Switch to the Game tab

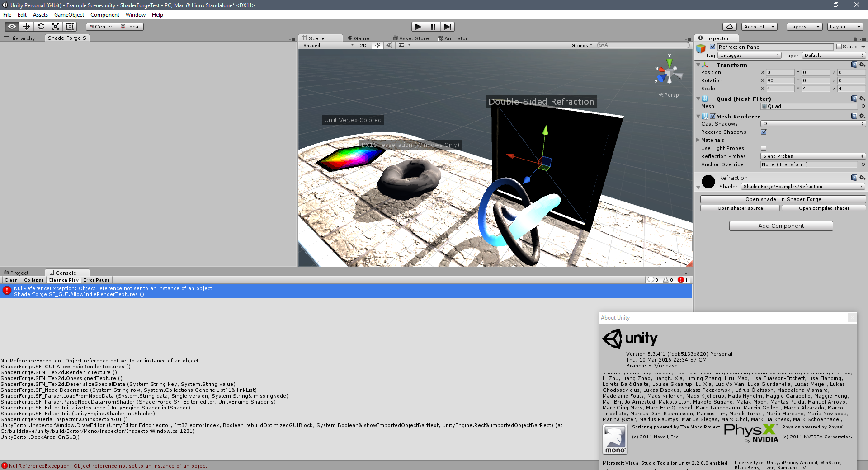[359, 38]
